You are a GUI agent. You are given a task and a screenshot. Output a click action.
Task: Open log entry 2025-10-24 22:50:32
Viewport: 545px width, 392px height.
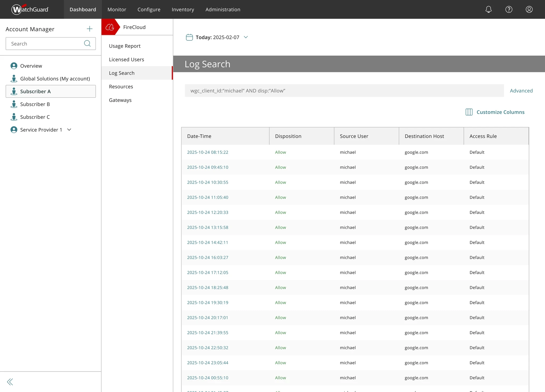click(x=208, y=348)
